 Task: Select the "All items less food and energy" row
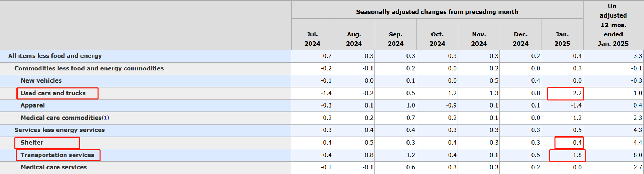coord(55,56)
